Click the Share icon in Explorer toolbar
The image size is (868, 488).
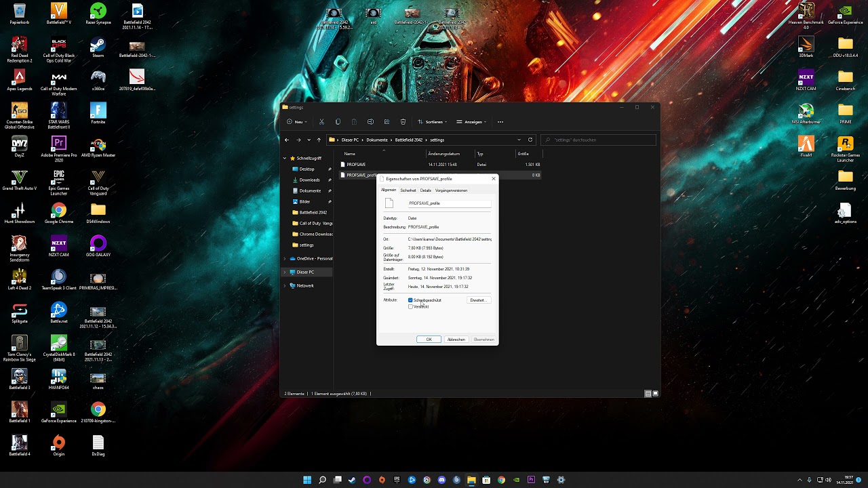(387, 122)
